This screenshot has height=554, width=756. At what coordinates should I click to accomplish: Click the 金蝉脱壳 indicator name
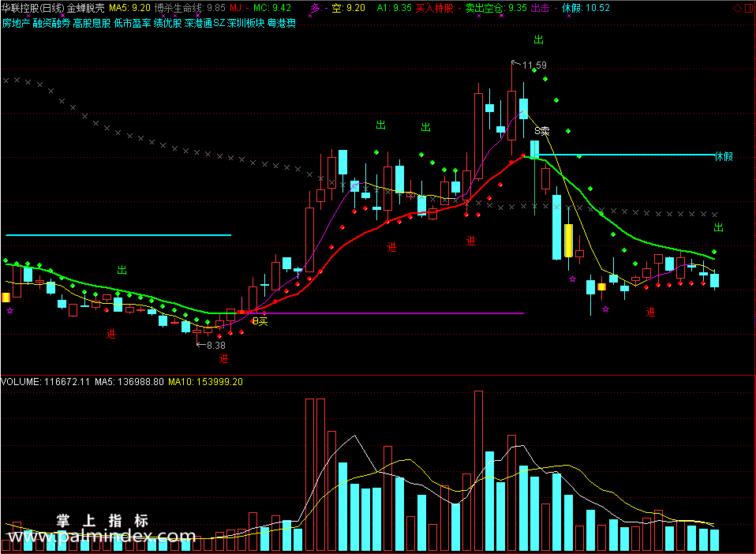85,8
